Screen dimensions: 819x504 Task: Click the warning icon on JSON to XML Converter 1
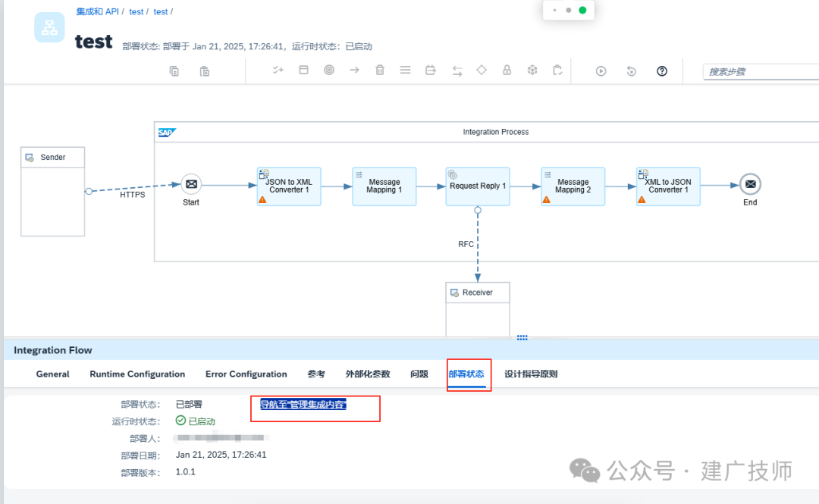[262, 200]
